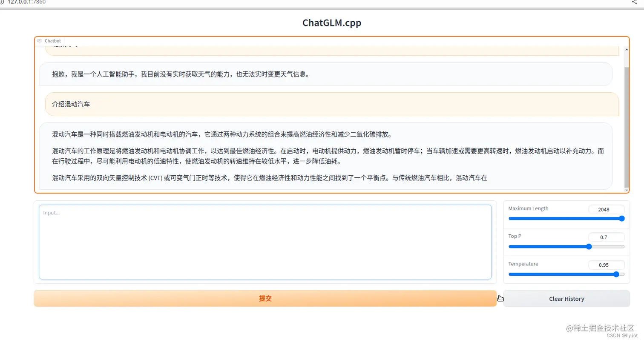Click the reply starting with 抱歉，我是一个人工智能助手
644x342 pixels.
[x=326, y=74]
